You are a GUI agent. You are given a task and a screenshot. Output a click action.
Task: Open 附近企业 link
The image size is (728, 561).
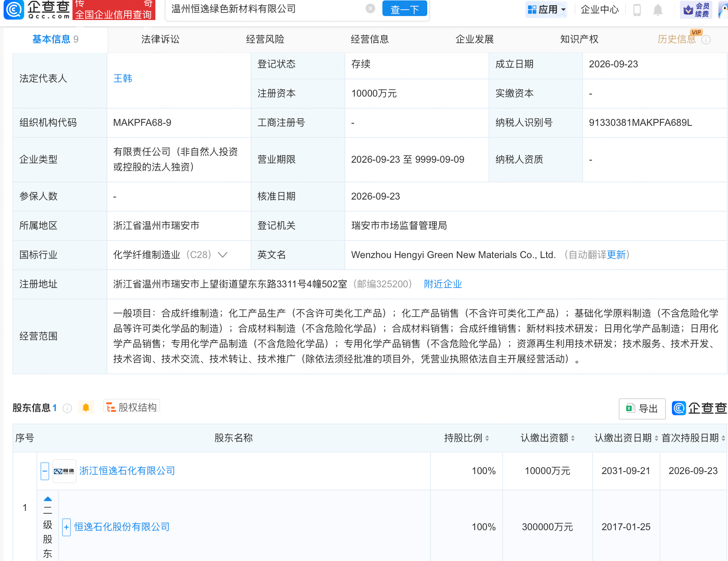443,284
